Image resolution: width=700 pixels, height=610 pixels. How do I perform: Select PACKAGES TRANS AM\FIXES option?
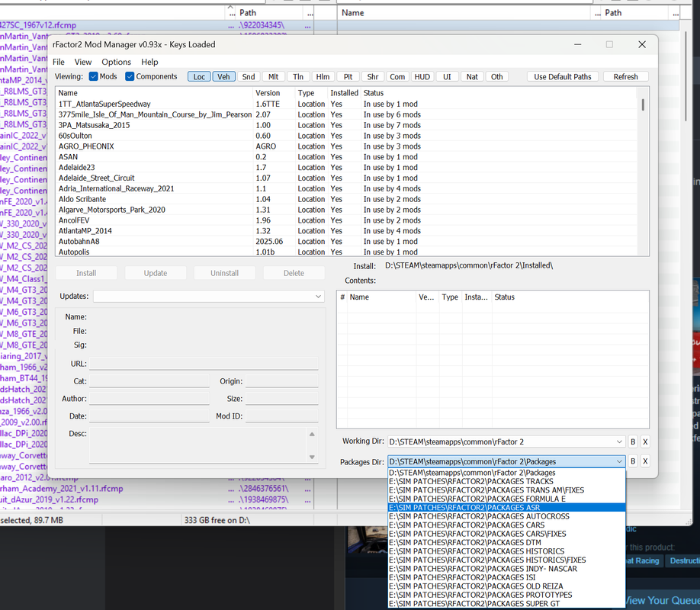pyautogui.click(x=506, y=490)
